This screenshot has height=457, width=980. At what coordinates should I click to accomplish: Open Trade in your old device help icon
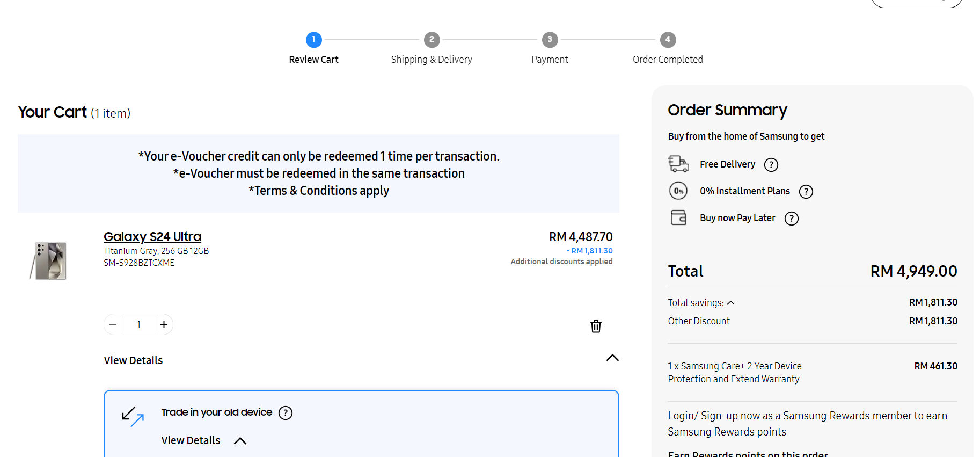click(x=286, y=413)
